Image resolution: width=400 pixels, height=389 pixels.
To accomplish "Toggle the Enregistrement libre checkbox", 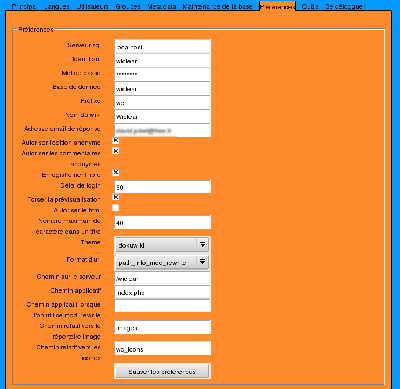I will 116,172.
